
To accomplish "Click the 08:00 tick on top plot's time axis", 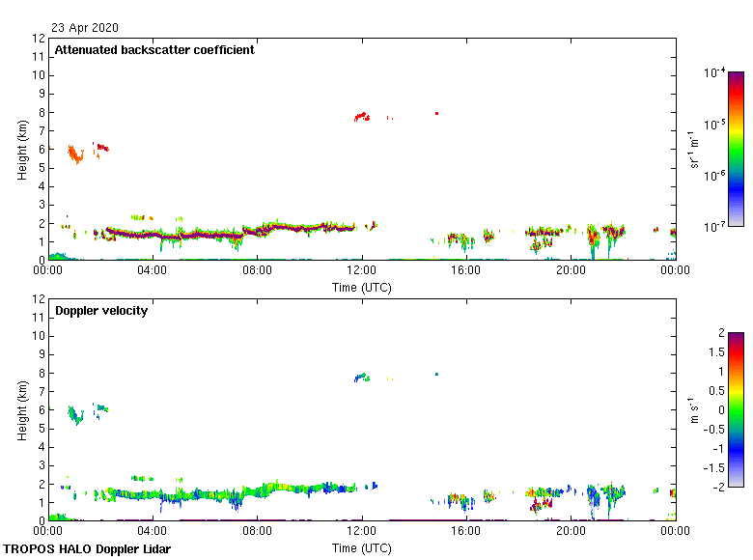I will [258, 271].
